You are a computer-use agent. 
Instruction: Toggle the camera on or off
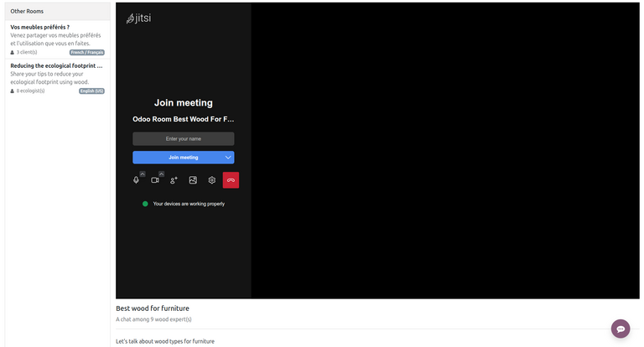155,180
